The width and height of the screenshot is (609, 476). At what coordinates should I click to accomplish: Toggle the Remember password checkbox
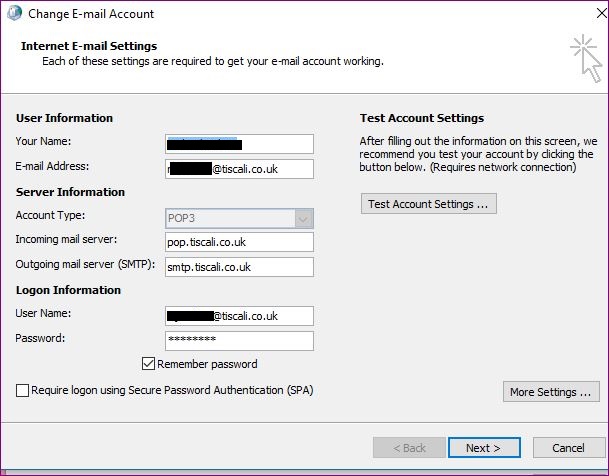(x=149, y=364)
